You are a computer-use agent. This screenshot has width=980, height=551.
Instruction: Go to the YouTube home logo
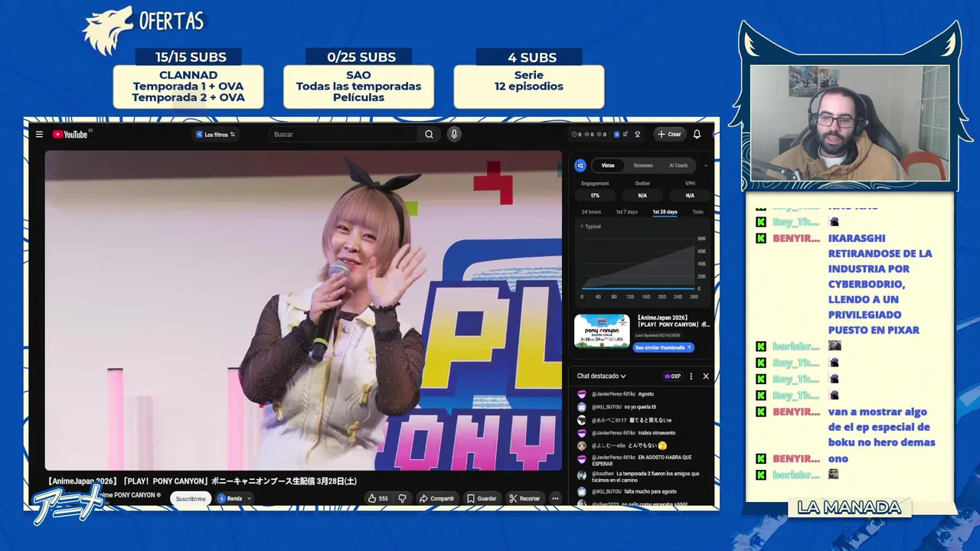70,135
